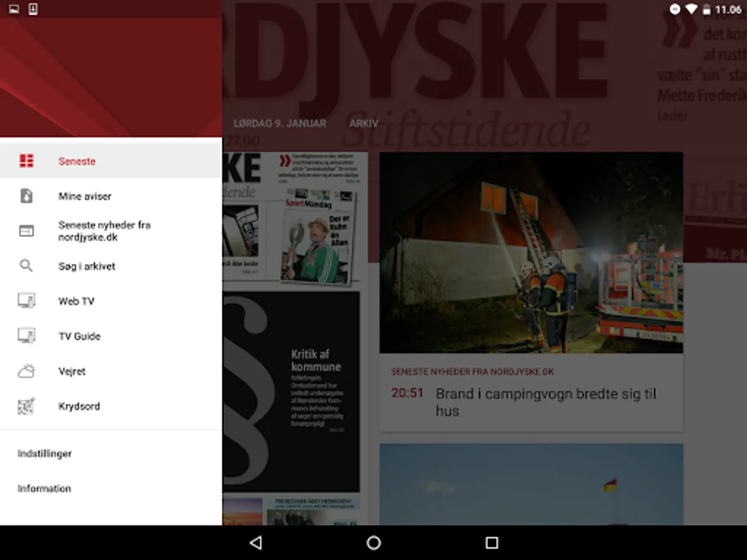Select the LØRDAG 9. JANUAR tab
747x560 pixels.
tap(280, 123)
